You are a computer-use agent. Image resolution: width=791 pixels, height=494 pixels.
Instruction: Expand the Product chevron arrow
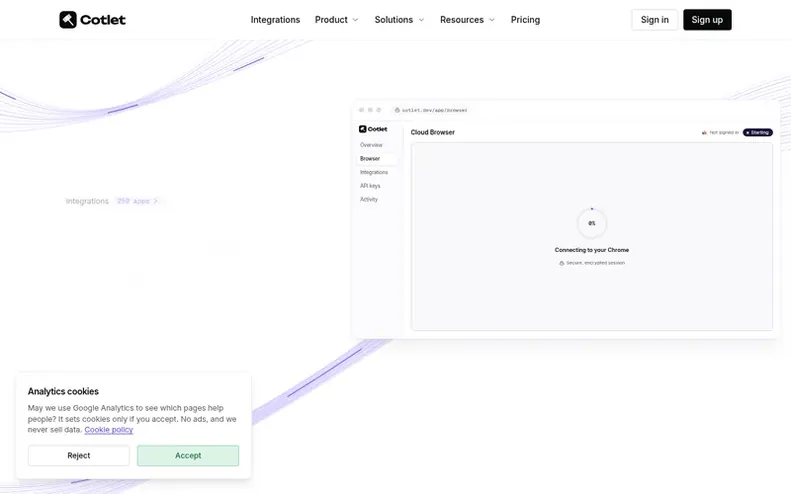355,20
